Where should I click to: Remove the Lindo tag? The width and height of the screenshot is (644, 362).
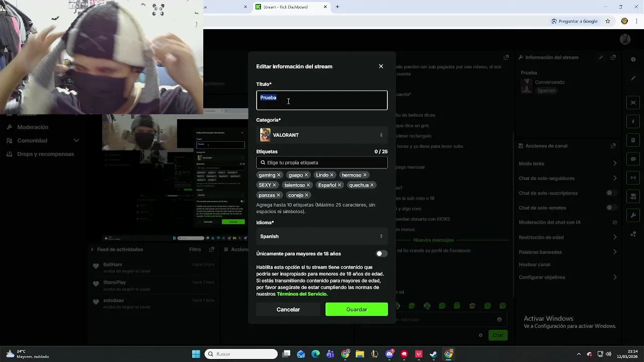[x=332, y=175]
